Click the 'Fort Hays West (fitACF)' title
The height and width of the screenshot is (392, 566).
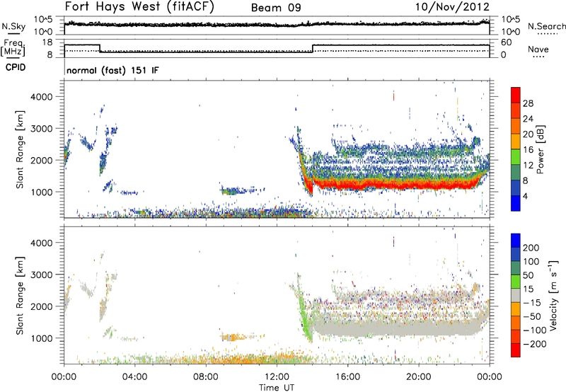139,7
